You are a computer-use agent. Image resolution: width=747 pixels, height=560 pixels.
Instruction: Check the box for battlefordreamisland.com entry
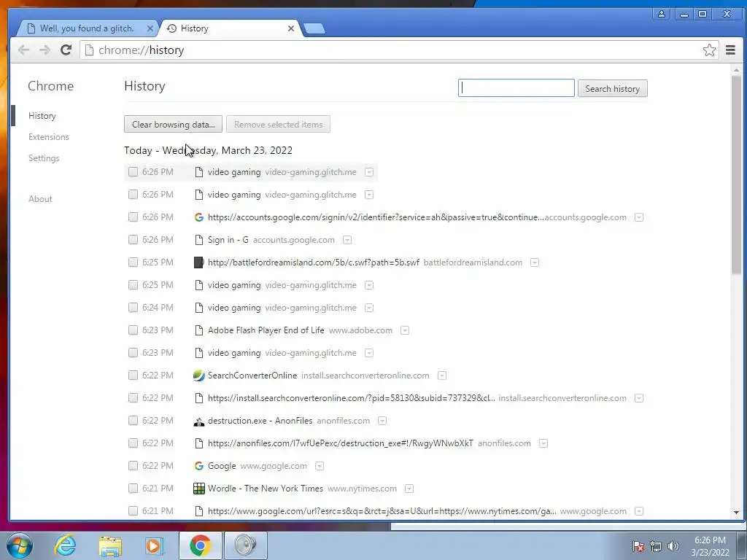tap(133, 262)
